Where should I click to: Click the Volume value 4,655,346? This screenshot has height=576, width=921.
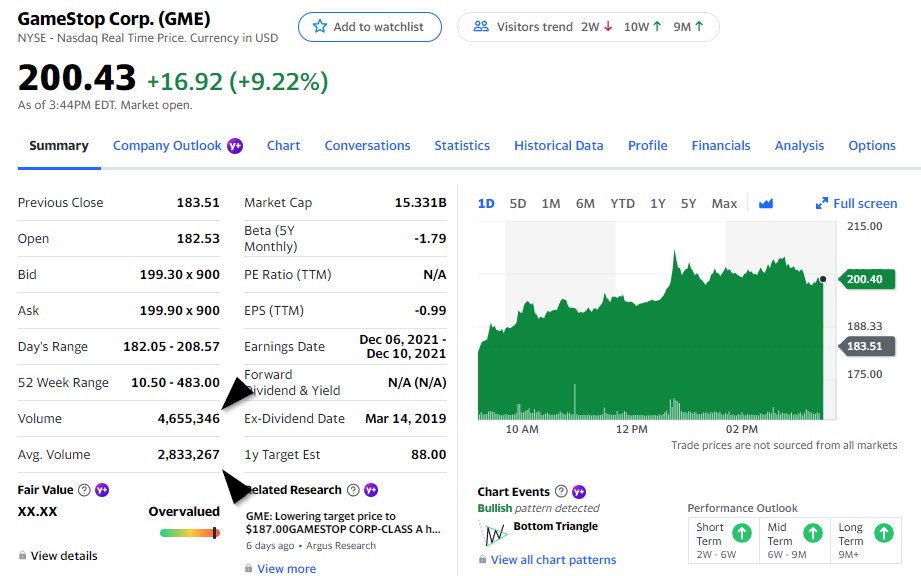tap(189, 419)
